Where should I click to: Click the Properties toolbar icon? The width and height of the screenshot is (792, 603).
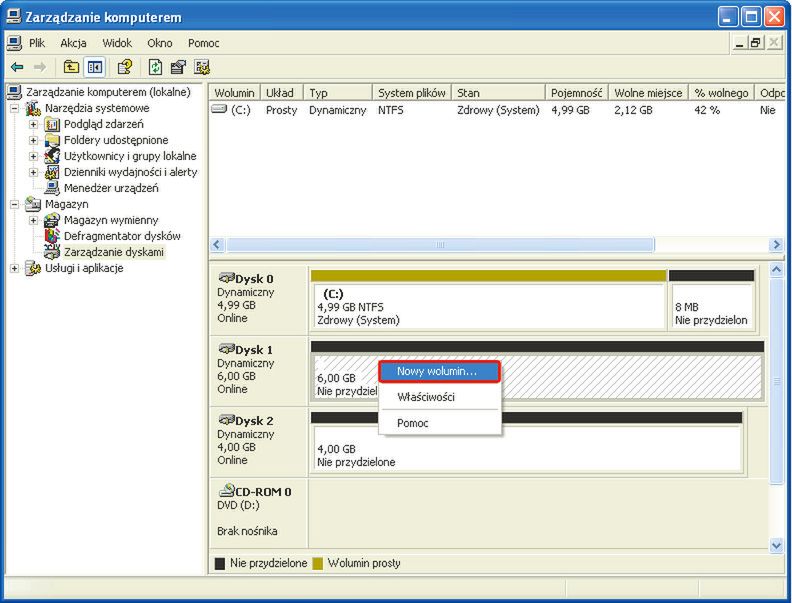tap(178, 67)
